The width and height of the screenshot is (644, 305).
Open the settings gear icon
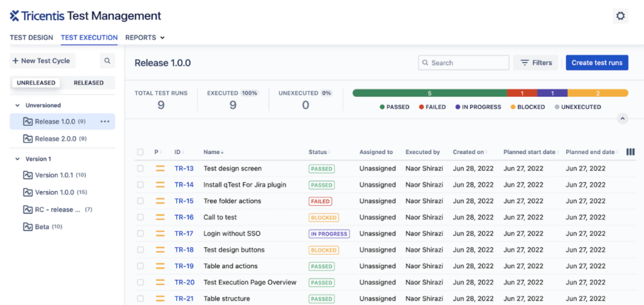tap(620, 16)
